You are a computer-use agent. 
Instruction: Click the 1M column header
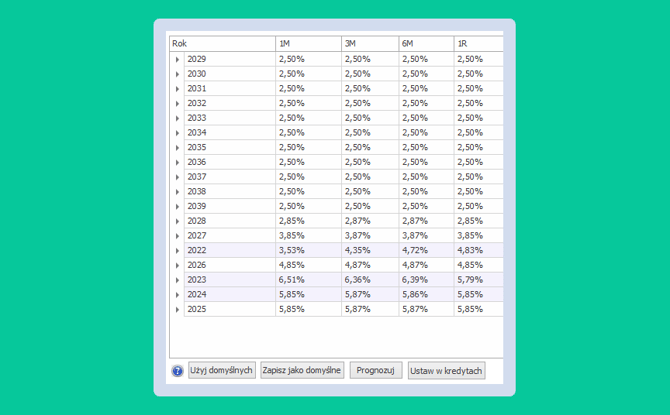pos(309,44)
